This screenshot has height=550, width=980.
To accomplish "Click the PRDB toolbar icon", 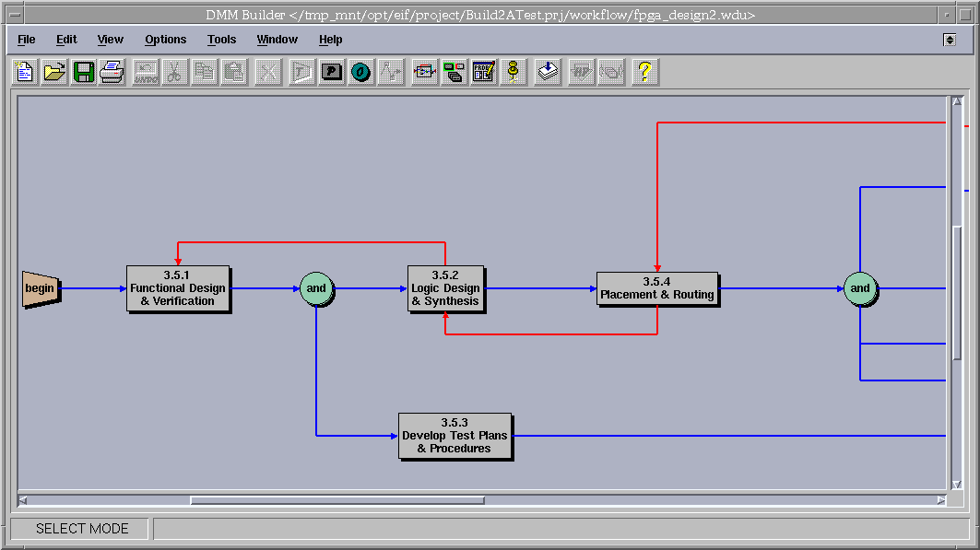I will 484,72.
